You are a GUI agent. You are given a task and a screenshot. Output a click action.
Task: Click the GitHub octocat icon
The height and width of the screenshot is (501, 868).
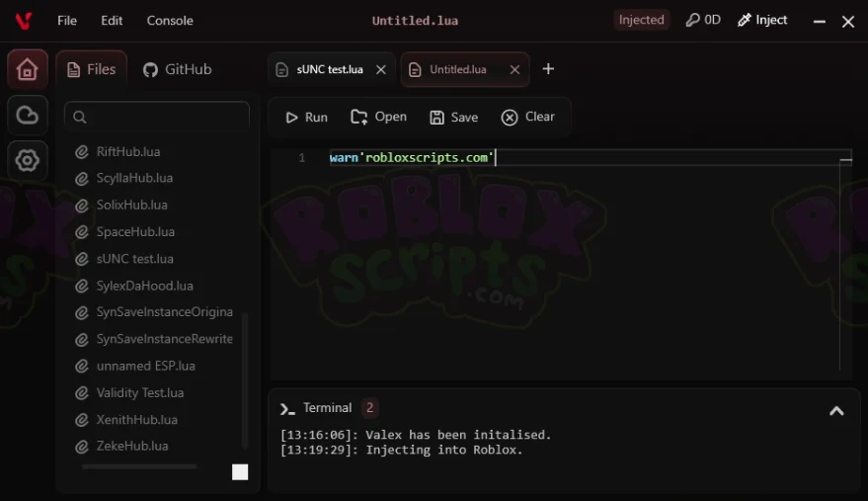tap(150, 70)
